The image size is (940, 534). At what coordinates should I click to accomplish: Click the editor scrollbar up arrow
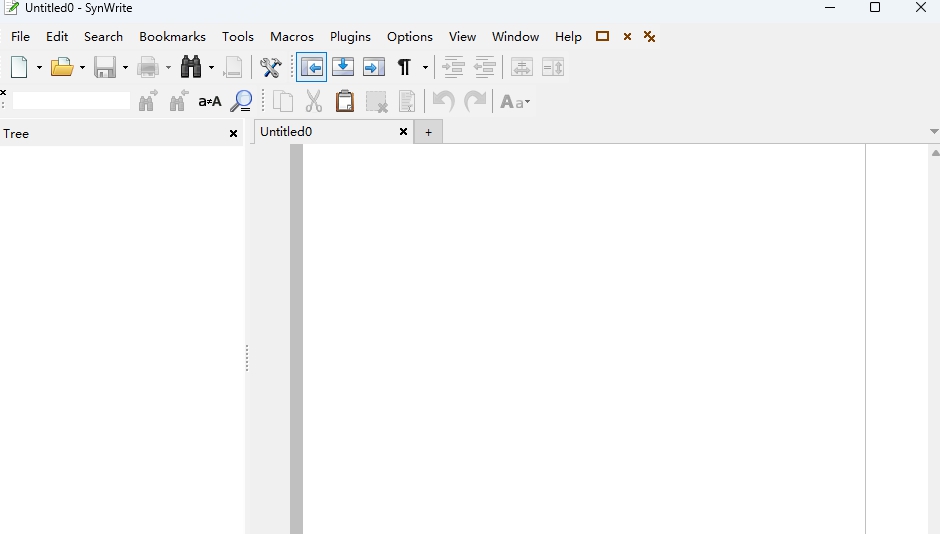tap(935, 153)
